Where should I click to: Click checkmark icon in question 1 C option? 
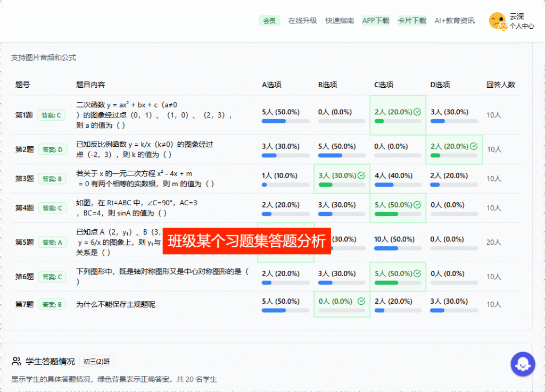(417, 112)
